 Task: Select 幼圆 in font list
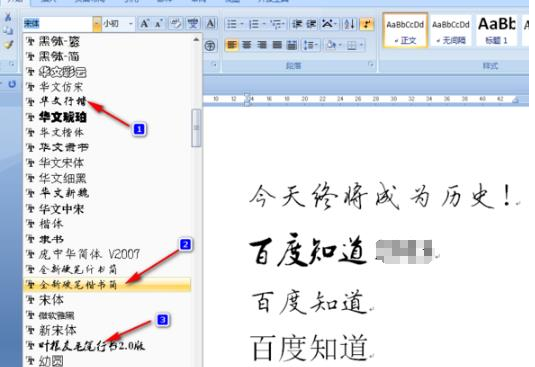pyautogui.click(x=107, y=361)
